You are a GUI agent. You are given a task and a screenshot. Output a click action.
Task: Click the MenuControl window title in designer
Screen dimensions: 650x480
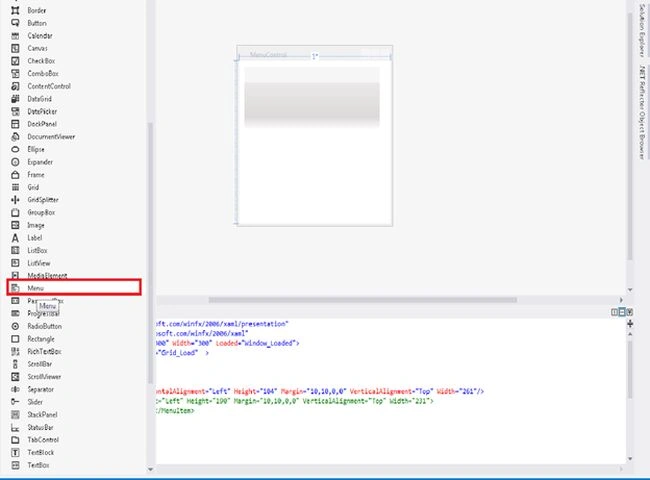(268, 54)
